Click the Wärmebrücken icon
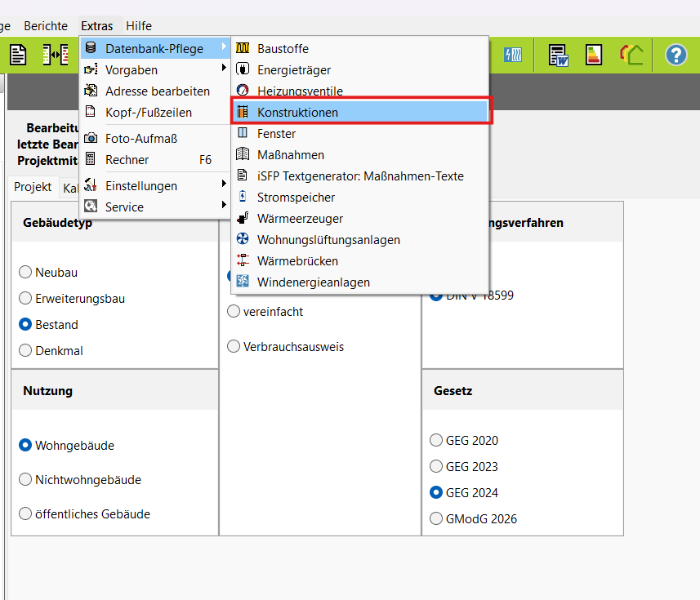700x600 pixels. (x=243, y=260)
